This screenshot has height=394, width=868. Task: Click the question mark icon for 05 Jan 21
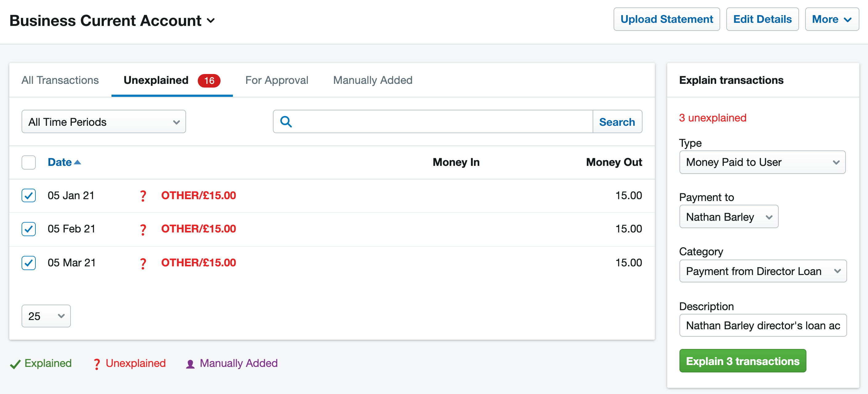click(x=143, y=196)
